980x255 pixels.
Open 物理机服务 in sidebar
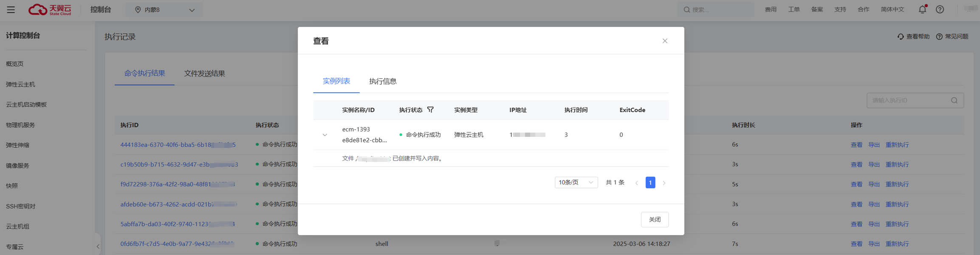(x=20, y=125)
